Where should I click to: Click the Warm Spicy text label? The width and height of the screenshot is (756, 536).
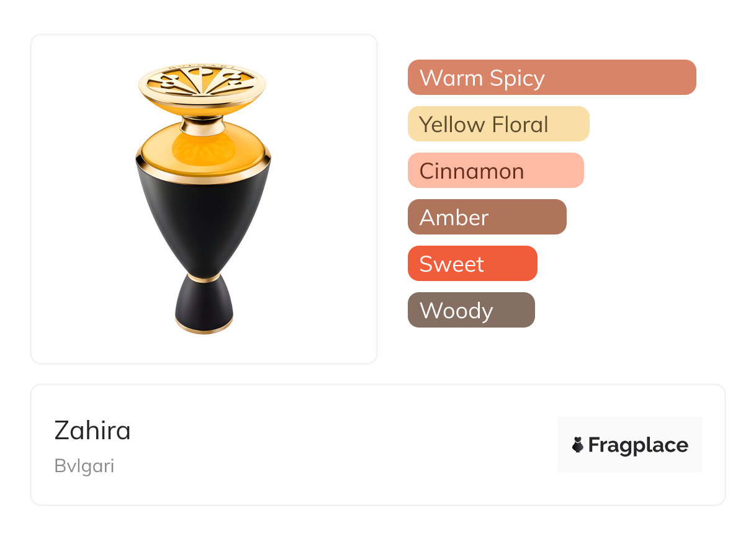point(482,78)
